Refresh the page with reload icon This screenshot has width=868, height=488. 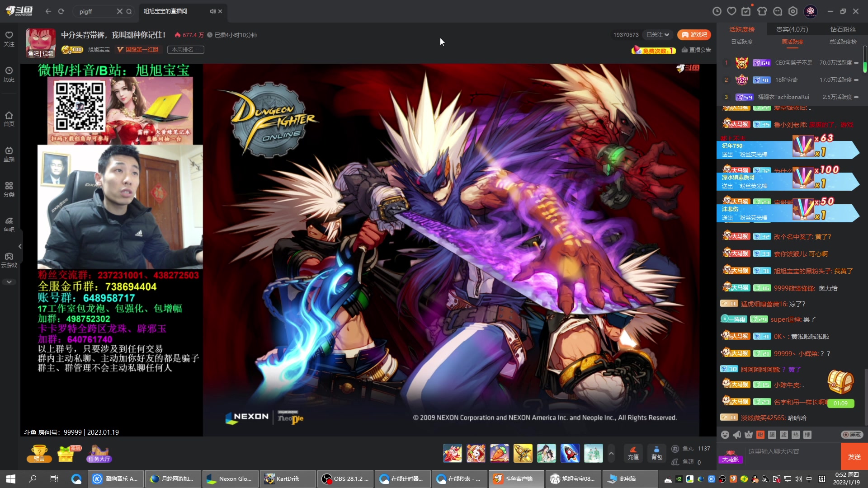[61, 11]
